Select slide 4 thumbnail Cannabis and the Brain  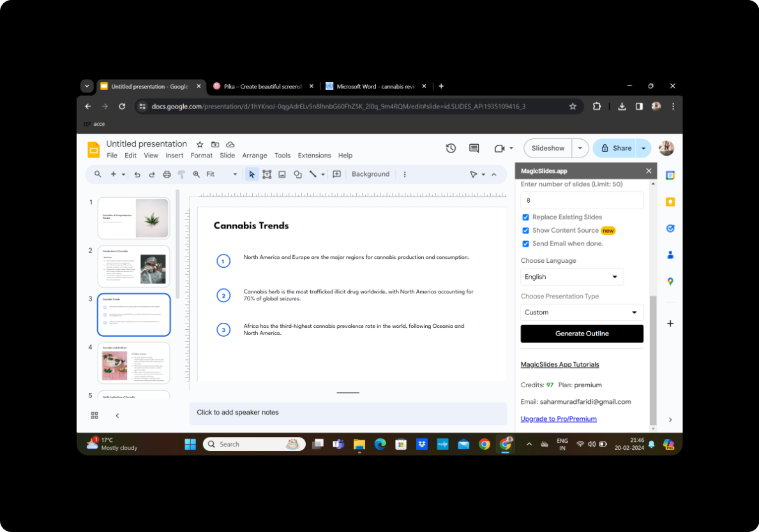click(133, 363)
